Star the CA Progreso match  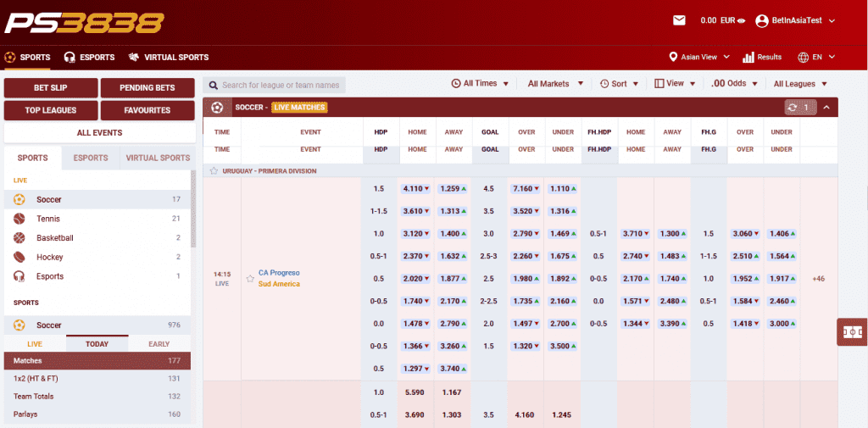(250, 277)
